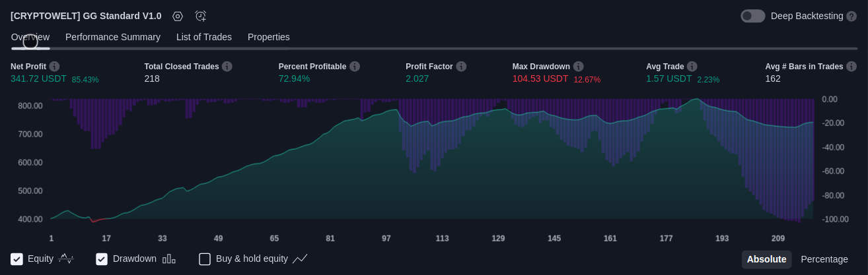This screenshot has height=275, width=868.
Task: Uncheck the Equity checkbox
Action: (x=17, y=259)
